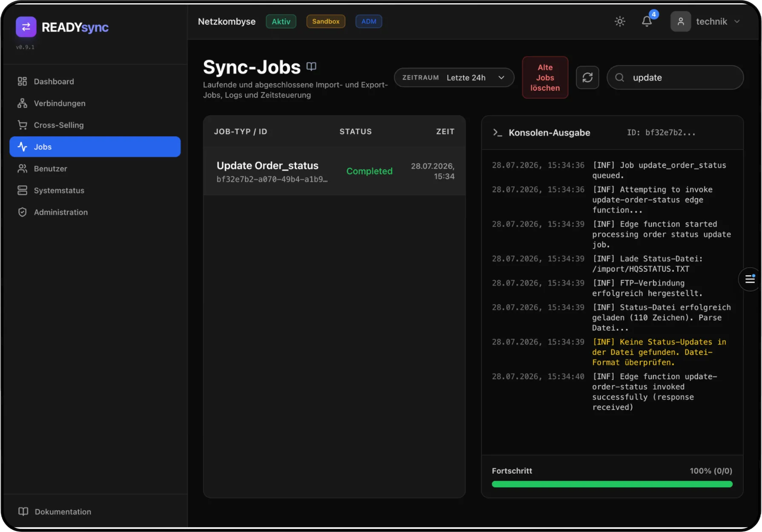Click the v0.9.1 version label
Viewport: 762px width, 532px height.
(x=25, y=47)
